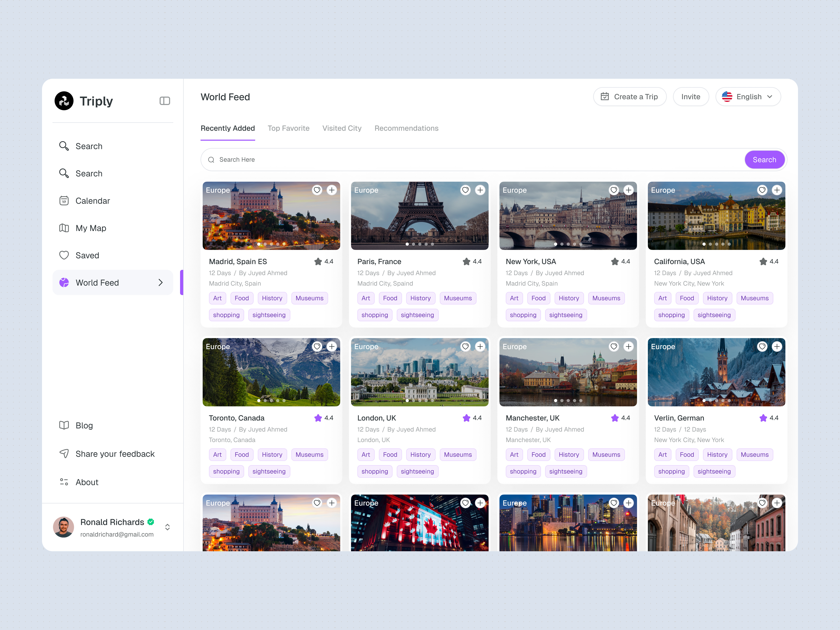Open Calendar from the sidebar
The image size is (840, 630).
[x=92, y=201]
